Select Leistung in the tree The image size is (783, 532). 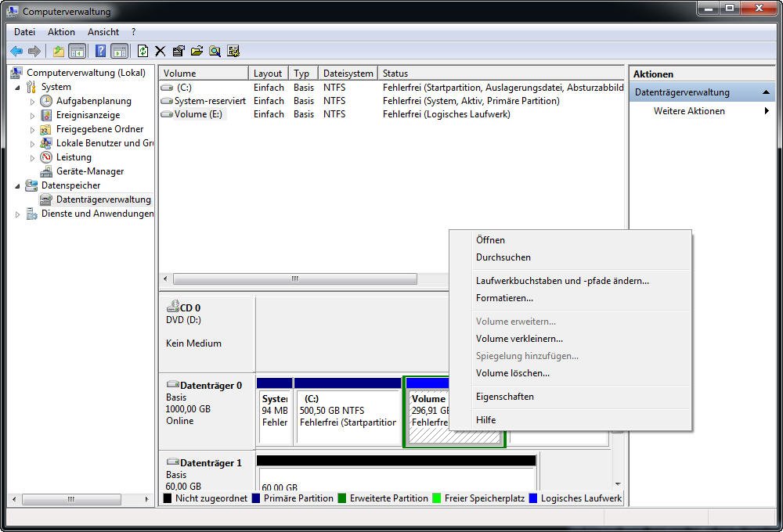[74, 157]
